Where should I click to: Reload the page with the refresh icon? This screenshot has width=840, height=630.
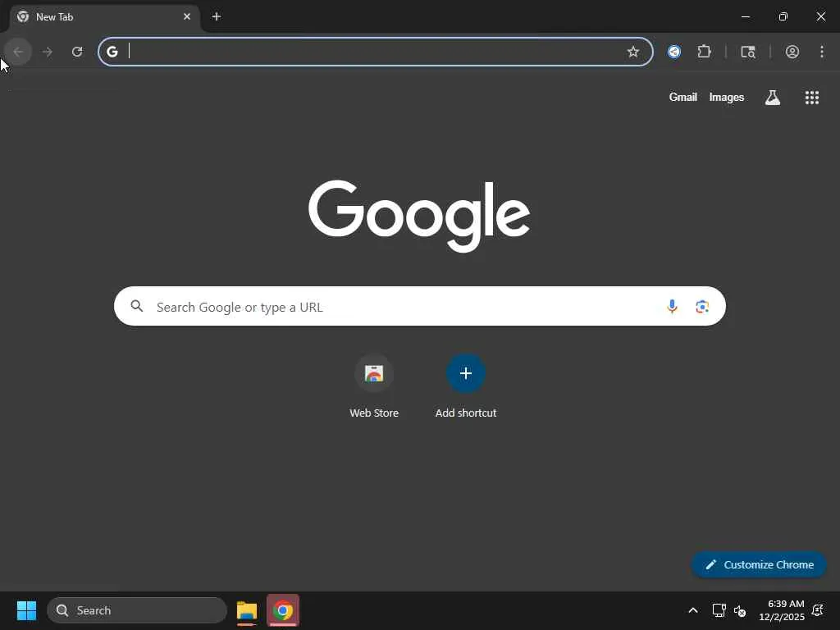77,52
